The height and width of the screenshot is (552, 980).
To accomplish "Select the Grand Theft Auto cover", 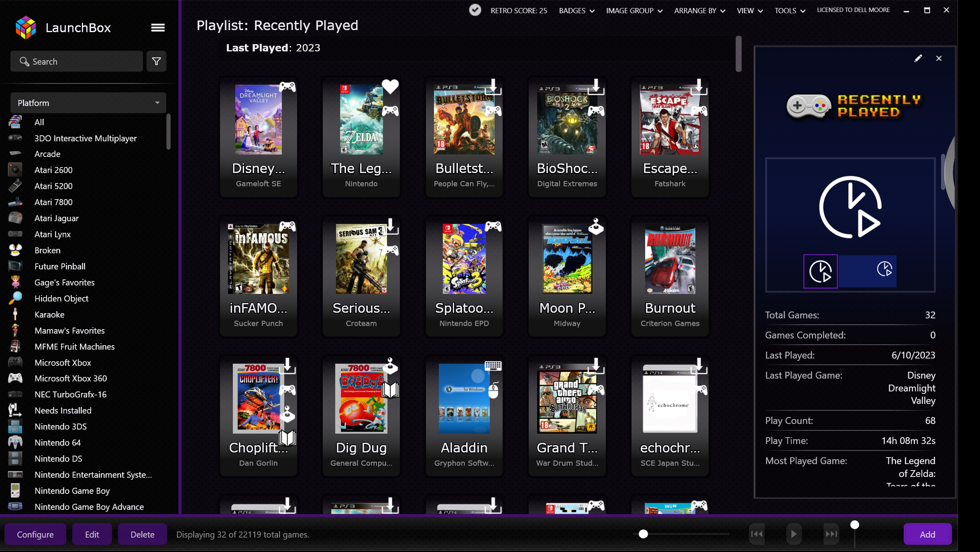I will click(x=567, y=399).
